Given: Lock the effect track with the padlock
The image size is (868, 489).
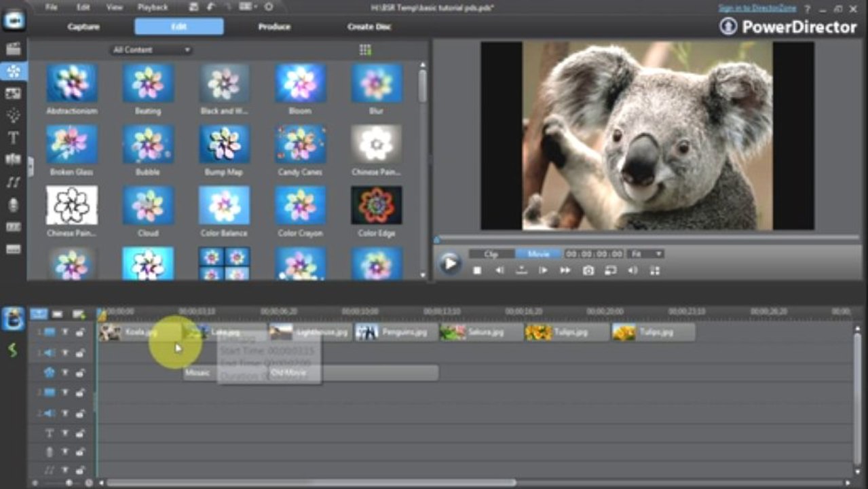Looking at the screenshot, I should pos(79,373).
